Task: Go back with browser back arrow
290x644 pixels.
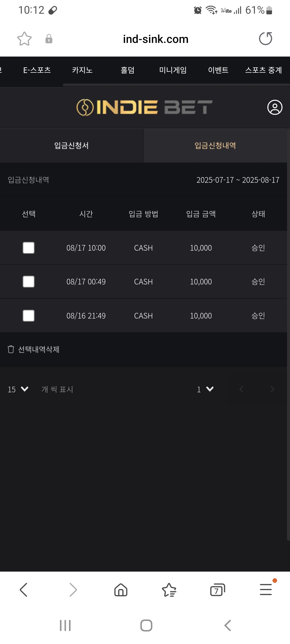Action: tap(24, 590)
